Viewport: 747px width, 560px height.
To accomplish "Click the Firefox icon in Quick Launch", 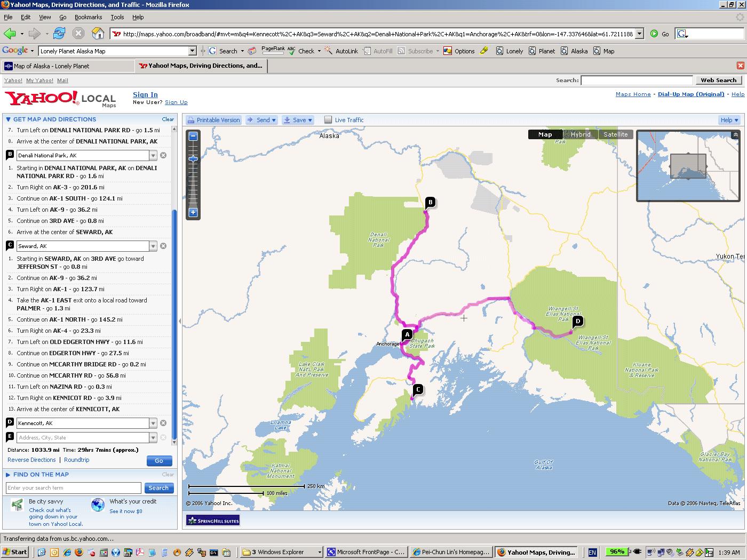I will (x=79, y=552).
